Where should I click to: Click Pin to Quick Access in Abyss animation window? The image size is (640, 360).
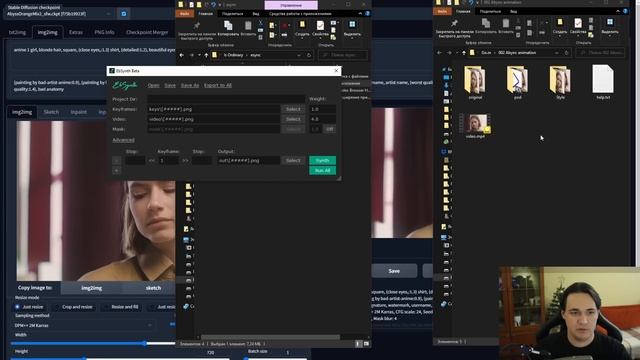tap(454, 28)
